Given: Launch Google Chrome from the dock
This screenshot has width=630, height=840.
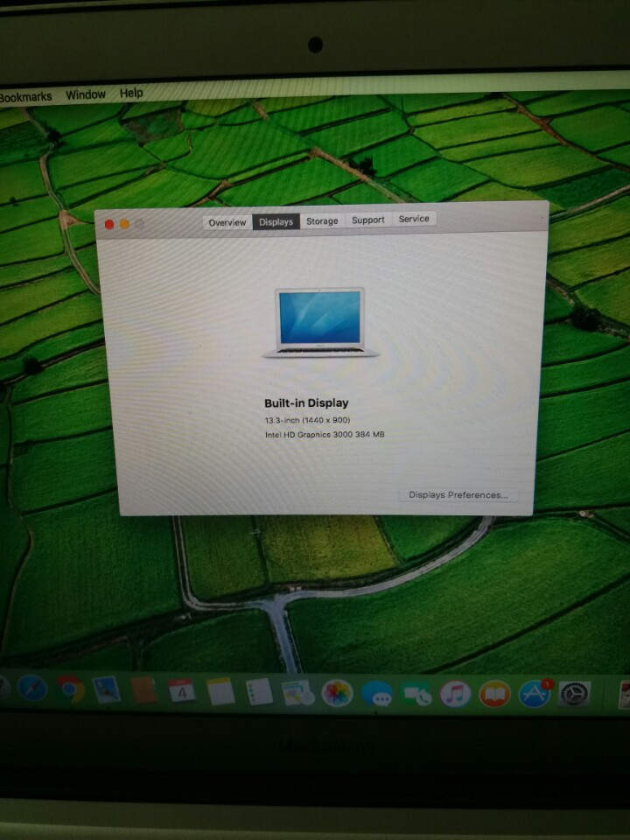Looking at the screenshot, I should 70,689.
